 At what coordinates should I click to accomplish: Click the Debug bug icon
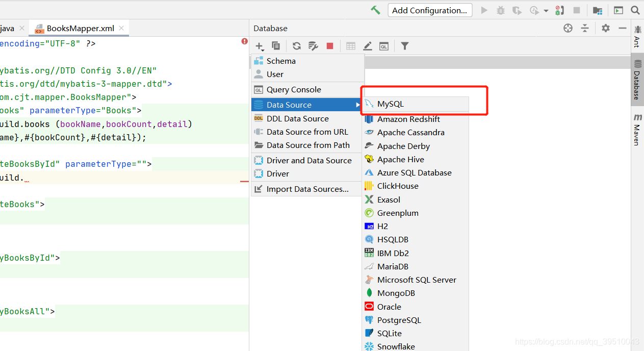(501, 10)
